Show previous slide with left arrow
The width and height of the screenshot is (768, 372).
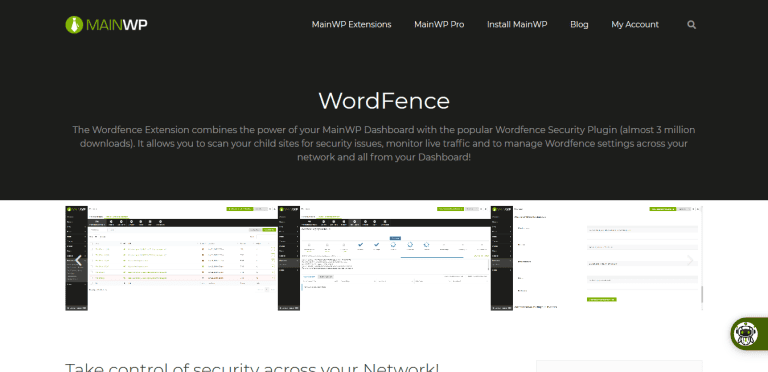[78, 260]
